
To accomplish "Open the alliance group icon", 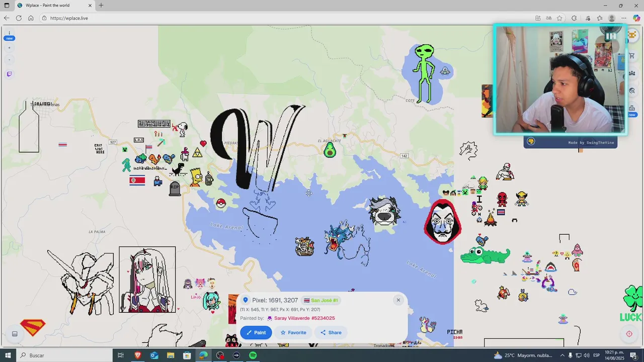I will pos(632,73).
